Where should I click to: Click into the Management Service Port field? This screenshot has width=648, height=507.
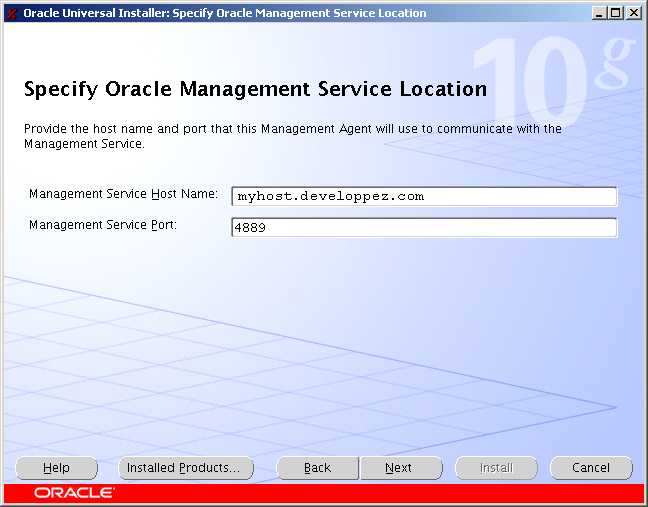pyautogui.click(x=423, y=228)
